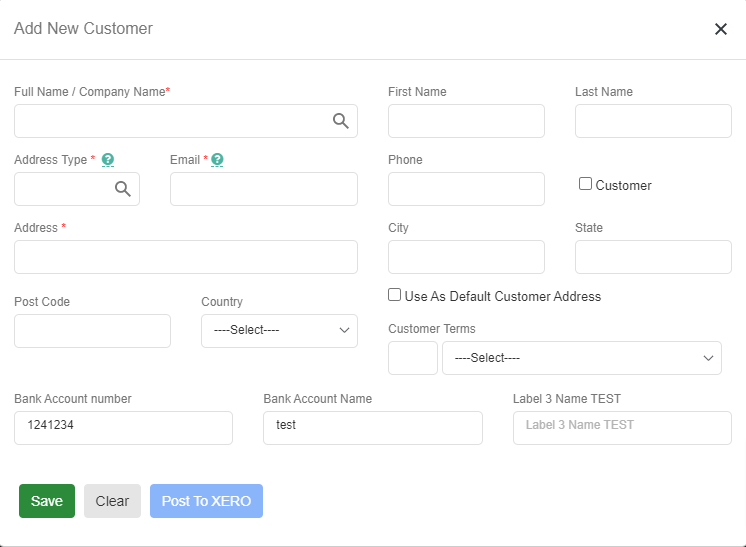Click the small Customer Terms number box
The width and height of the screenshot is (746, 547).
coord(412,358)
